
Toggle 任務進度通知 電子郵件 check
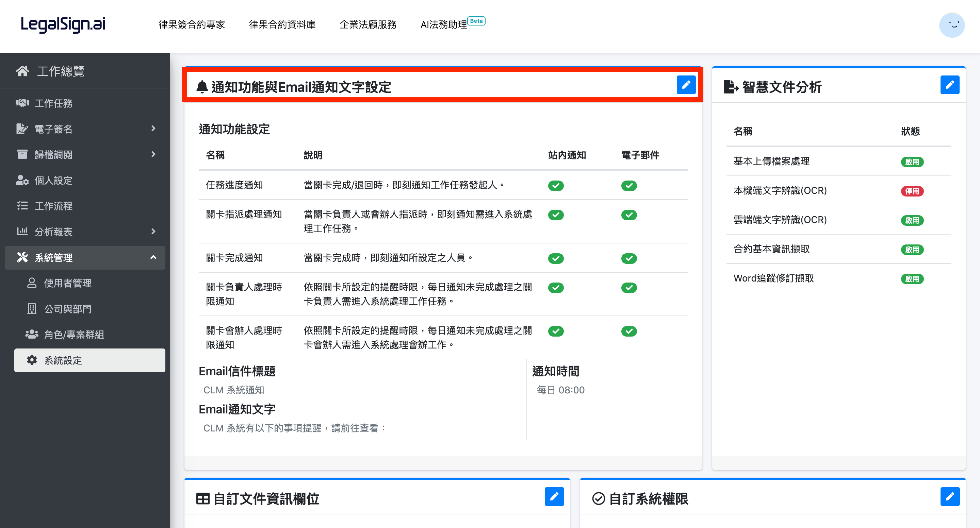coord(629,186)
